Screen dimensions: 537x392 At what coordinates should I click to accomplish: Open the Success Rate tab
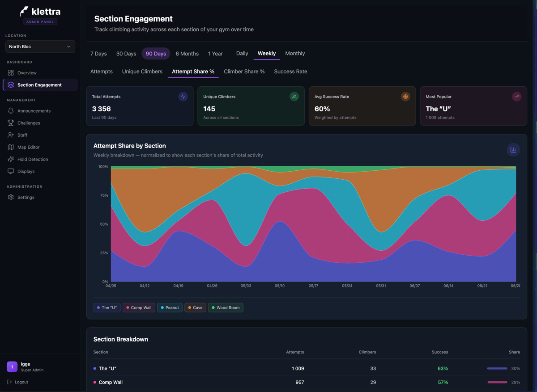[290, 72]
